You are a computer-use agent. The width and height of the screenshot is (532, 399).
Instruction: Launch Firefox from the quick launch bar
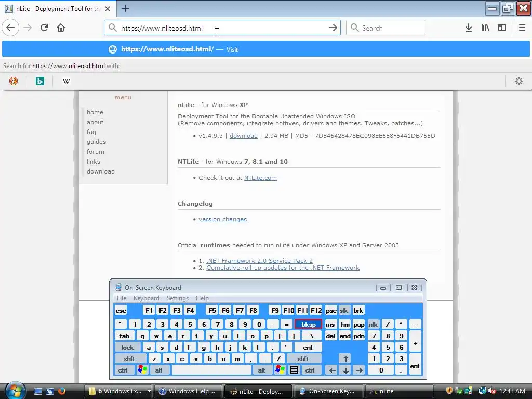[x=61, y=391]
